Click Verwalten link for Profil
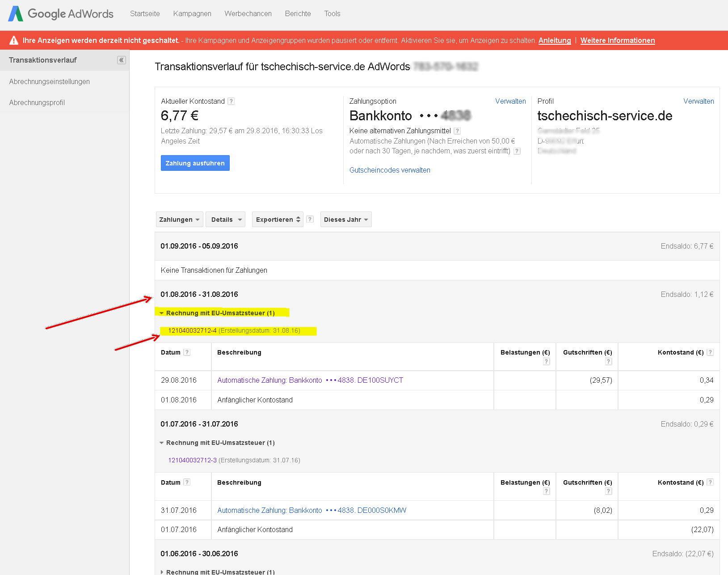 pyautogui.click(x=699, y=101)
